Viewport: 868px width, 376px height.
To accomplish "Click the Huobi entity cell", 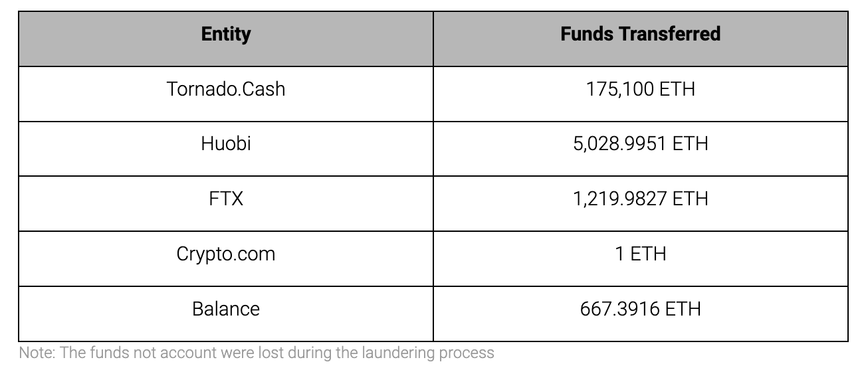I will (x=226, y=149).
